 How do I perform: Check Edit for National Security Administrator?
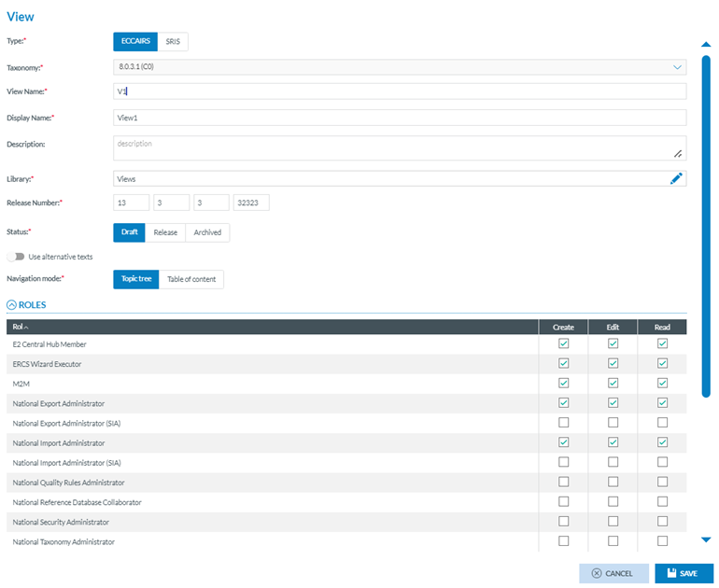click(613, 522)
